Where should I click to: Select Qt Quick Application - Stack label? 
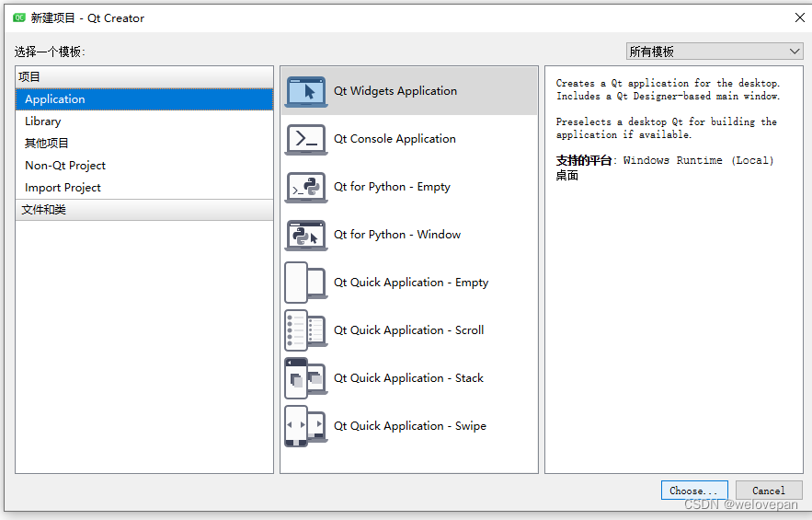408,378
